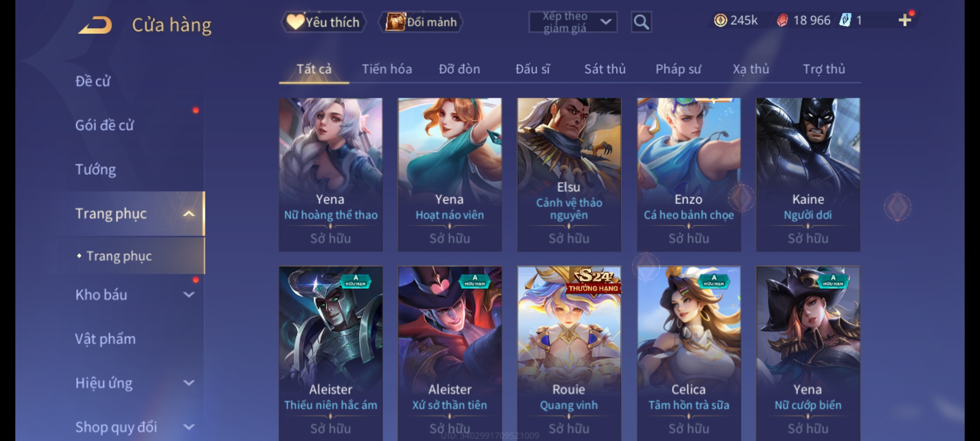Expand the Hiệu ứng sidebar section
The width and height of the screenshot is (980, 441).
click(x=189, y=383)
